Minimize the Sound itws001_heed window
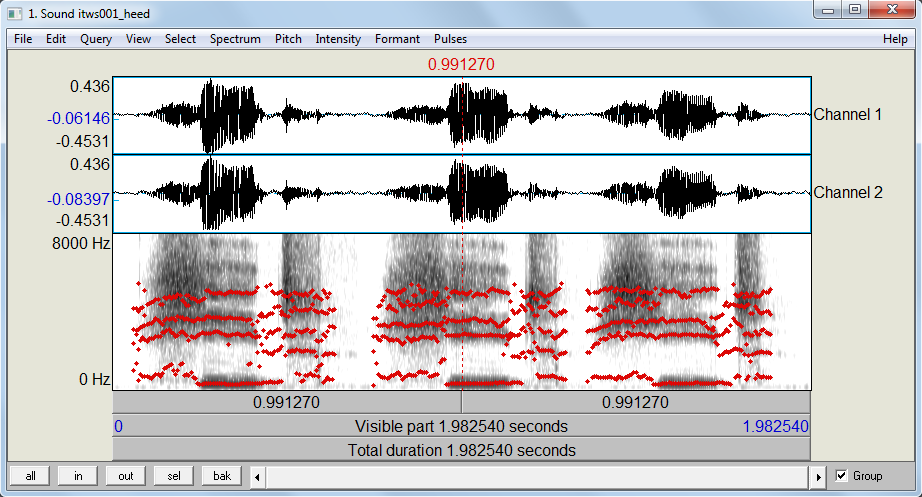Viewport: 922px width, 497px height. (x=828, y=10)
